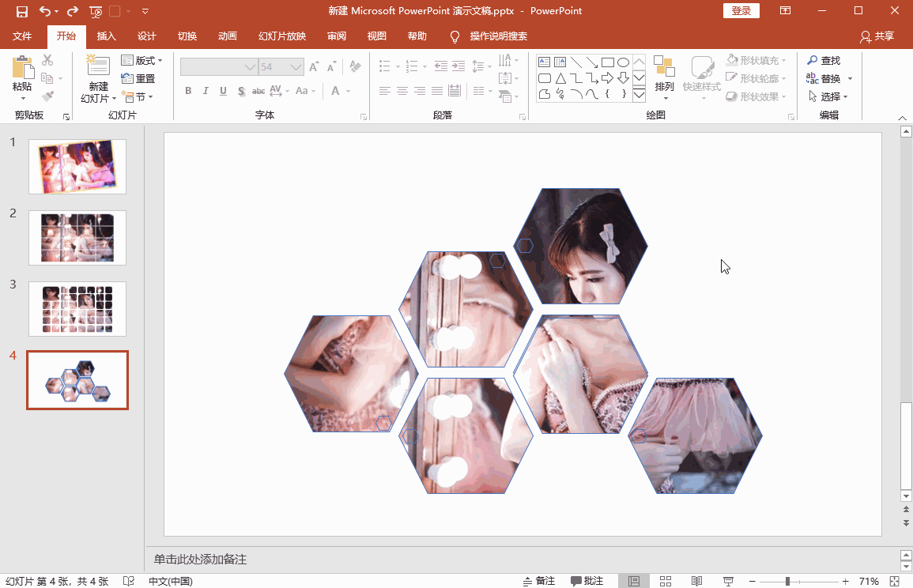
Task: Expand the shapes gallery more button
Action: coord(639,95)
